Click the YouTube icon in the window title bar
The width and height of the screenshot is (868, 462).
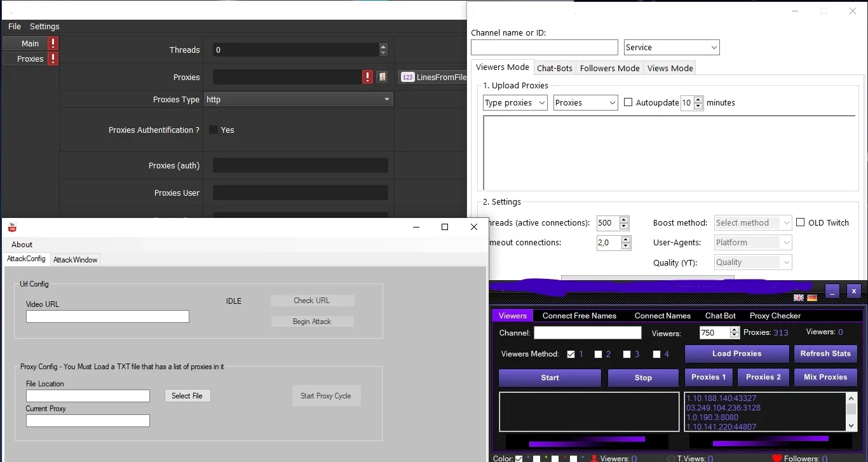(12, 228)
